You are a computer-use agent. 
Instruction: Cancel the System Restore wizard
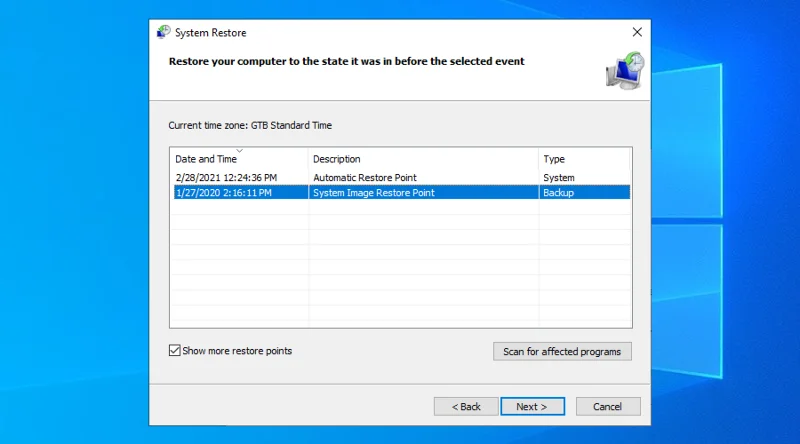click(x=608, y=407)
